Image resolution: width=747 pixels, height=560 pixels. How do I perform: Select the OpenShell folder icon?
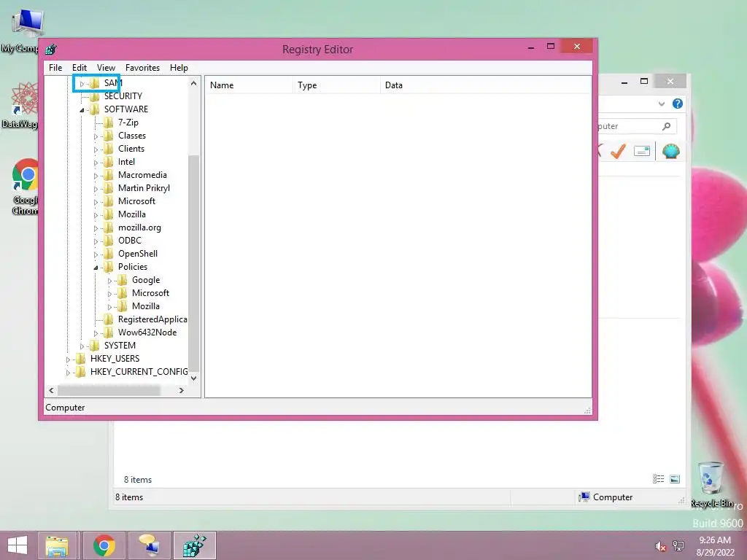pos(109,254)
